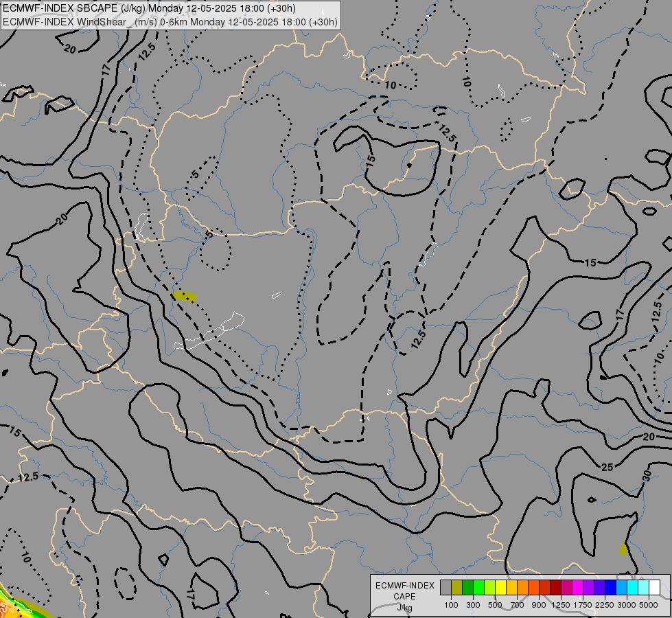Pick the pure yellow legend swatch
The width and height of the screenshot is (672, 618).
pos(500,588)
